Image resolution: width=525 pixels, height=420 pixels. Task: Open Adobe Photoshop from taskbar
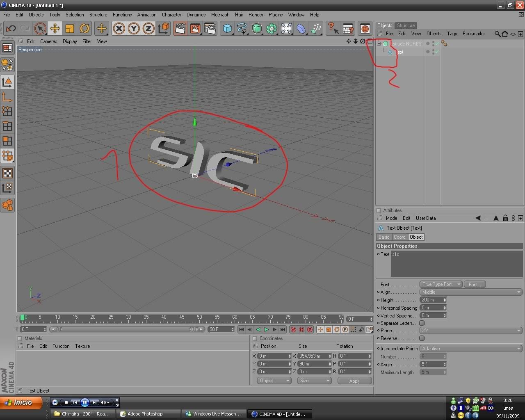(x=148, y=414)
